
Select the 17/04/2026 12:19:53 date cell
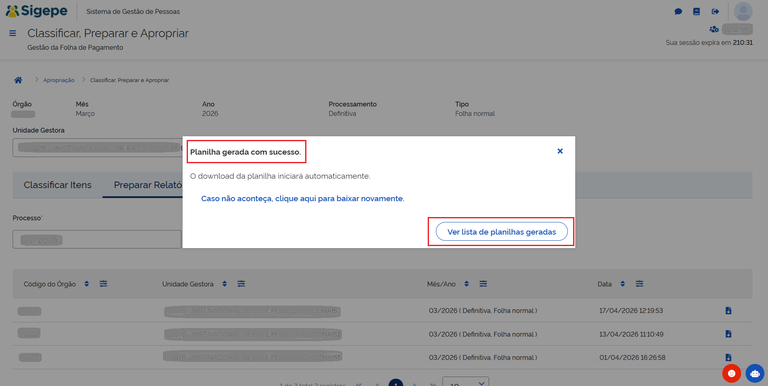(x=631, y=311)
